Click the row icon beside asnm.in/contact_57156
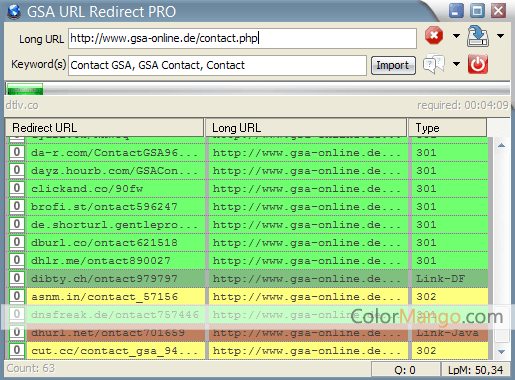The width and height of the screenshot is (515, 380). coord(17,296)
